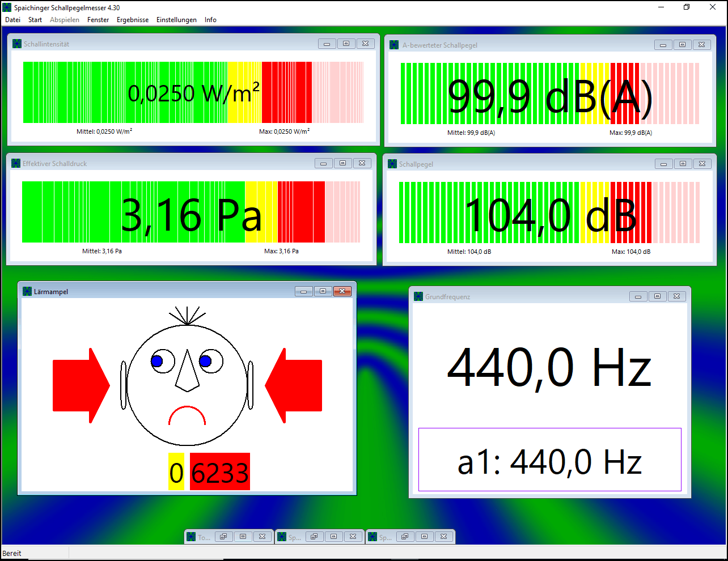Click the Schallintensität window title icon

pyautogui.click(x=17, y=44)
